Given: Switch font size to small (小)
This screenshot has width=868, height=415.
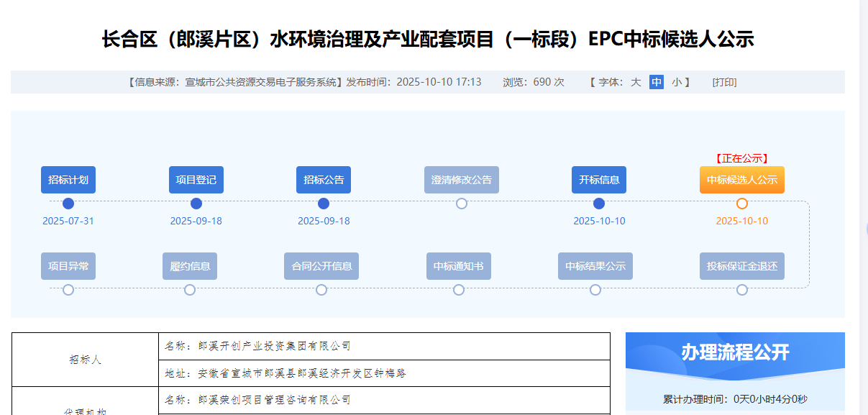Looking at the screenshot, I should pos(677,82).
